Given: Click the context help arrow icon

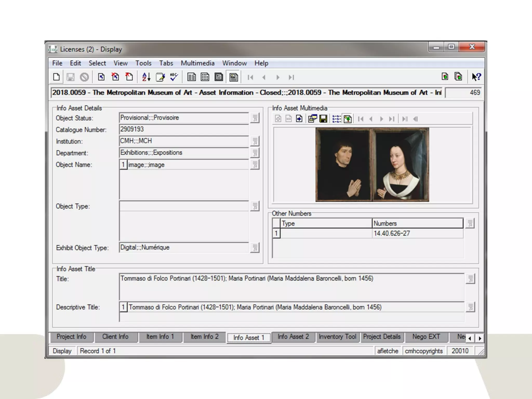Looking at the screenshot, I should [476, 77].
